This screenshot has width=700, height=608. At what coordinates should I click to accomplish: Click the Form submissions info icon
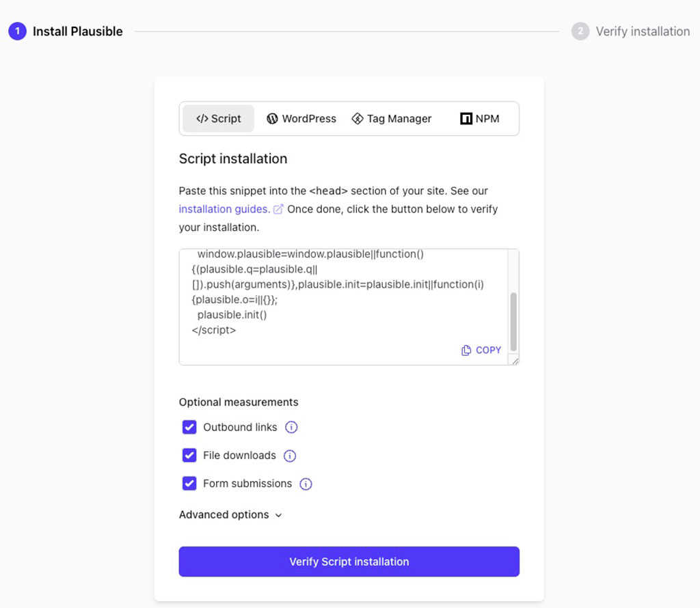pos(306,484)
